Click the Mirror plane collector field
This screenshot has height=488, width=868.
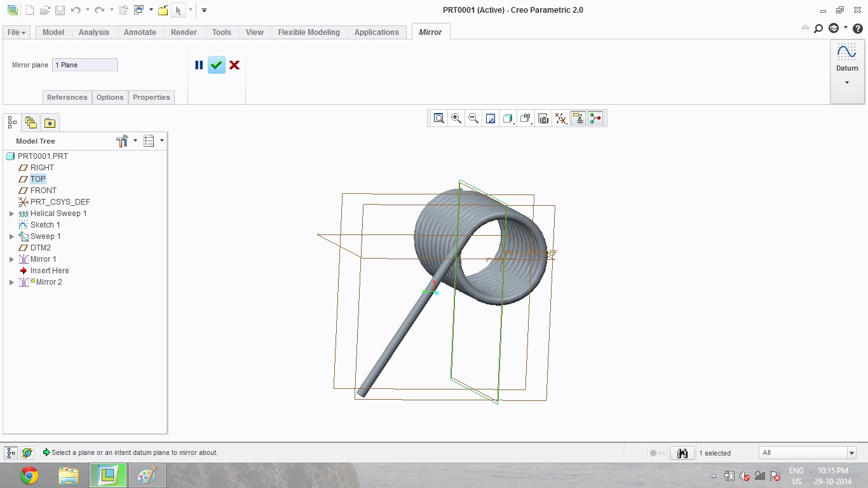(85, 65)
